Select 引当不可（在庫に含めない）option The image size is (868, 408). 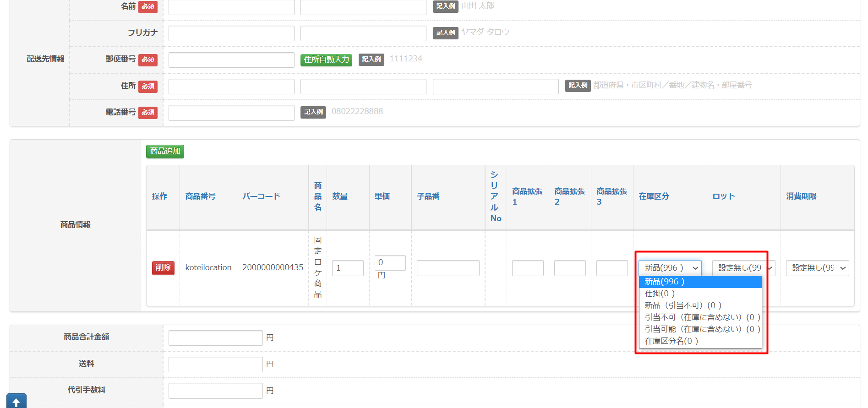coord(702,317)
